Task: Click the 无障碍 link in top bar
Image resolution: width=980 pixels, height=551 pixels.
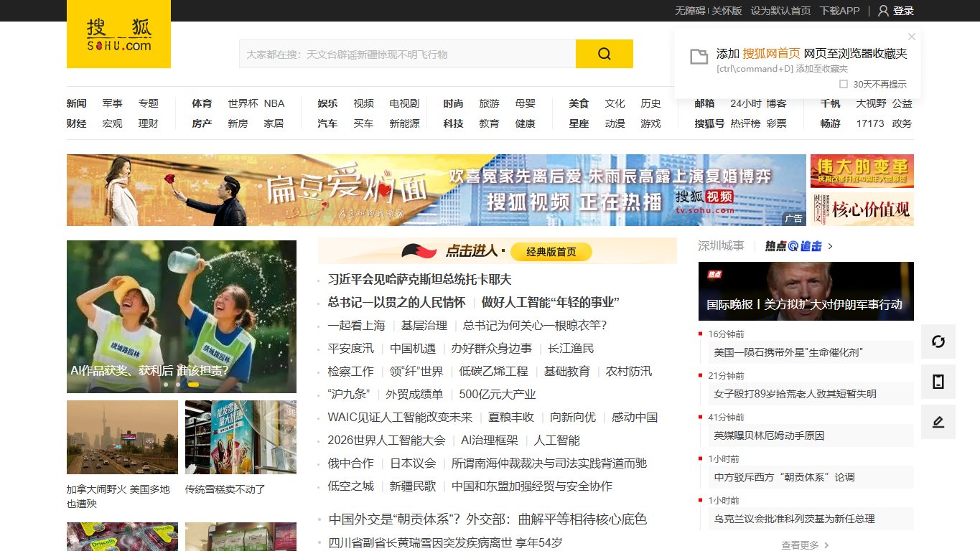Action: 691,11
